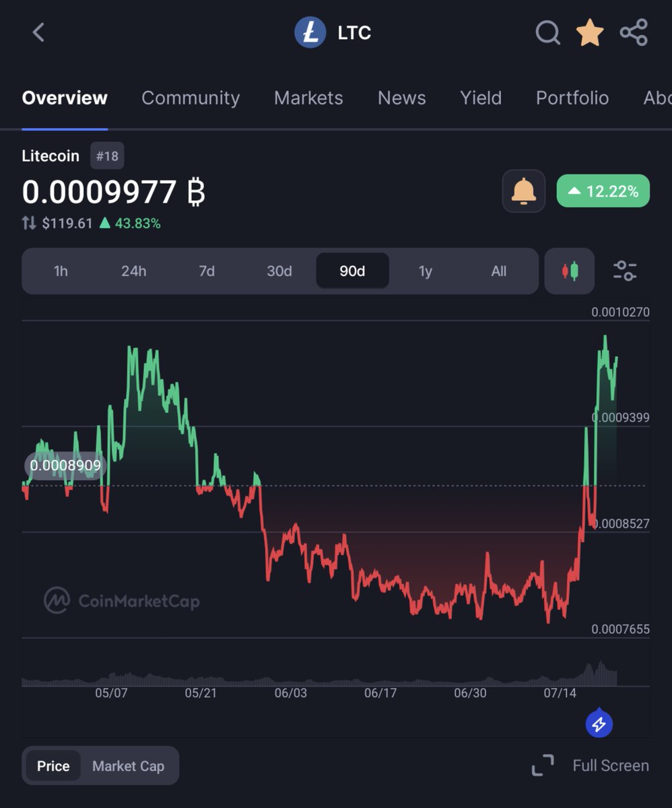672x808 pixels.
Task: Select the All time range
Action: point(499,271)
